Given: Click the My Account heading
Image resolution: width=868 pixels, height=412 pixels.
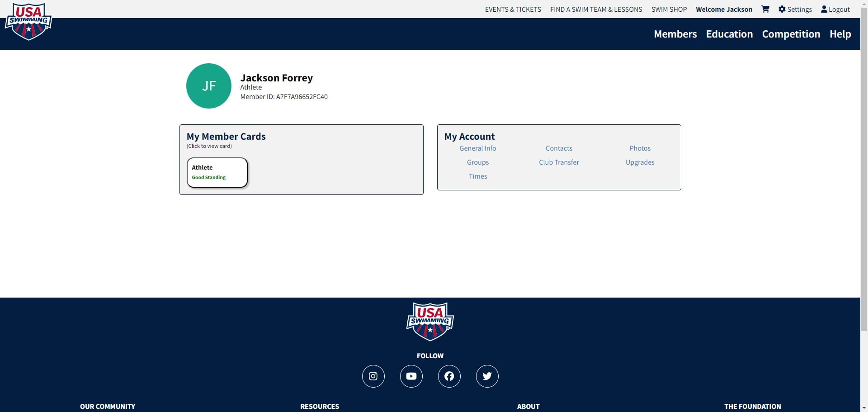Looking at the screenshot, I should [470, 137].
